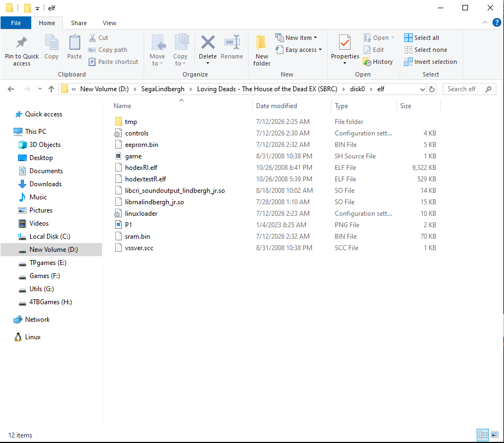Screen dimensions: 504x443
Task: Go up one folder level arrow
Action: 51,89
